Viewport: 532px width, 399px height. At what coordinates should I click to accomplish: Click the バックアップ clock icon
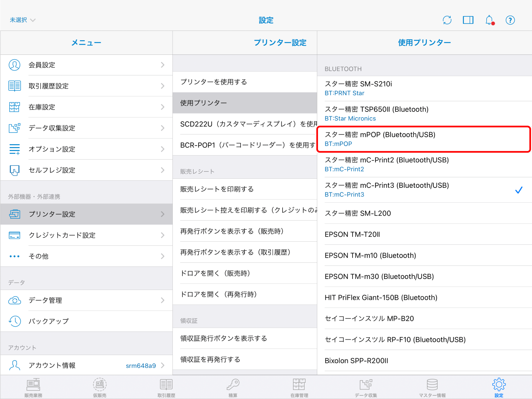coord(15,321)
